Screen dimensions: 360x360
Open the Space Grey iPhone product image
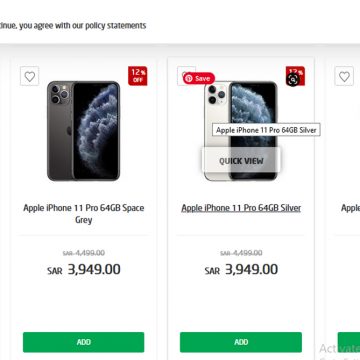tap(83, 131)
